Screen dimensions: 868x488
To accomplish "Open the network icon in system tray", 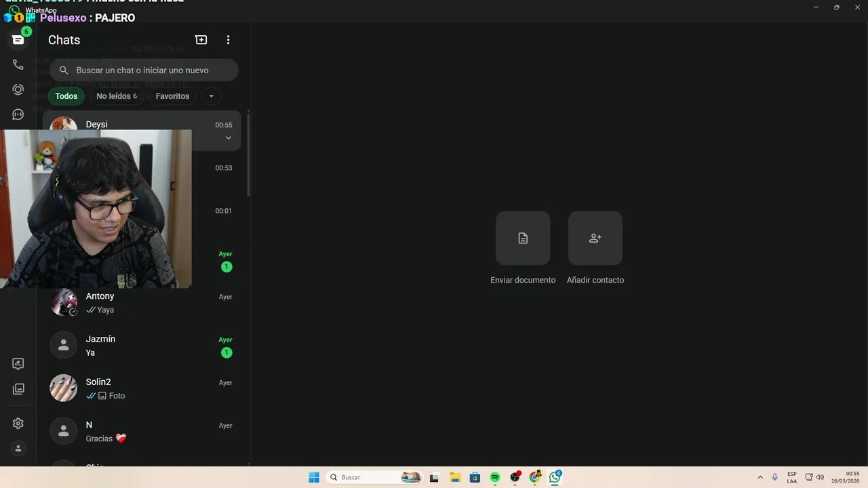I will coord(809,477).
